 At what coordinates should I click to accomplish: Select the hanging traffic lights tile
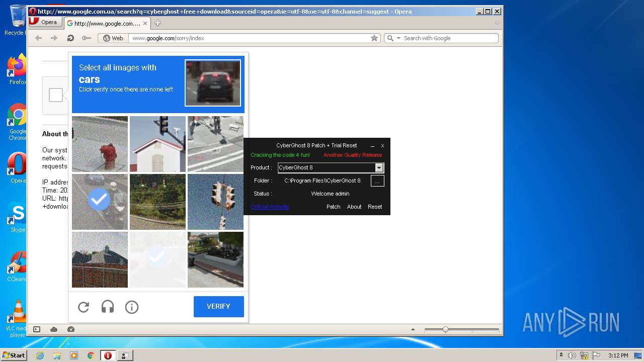215,202
